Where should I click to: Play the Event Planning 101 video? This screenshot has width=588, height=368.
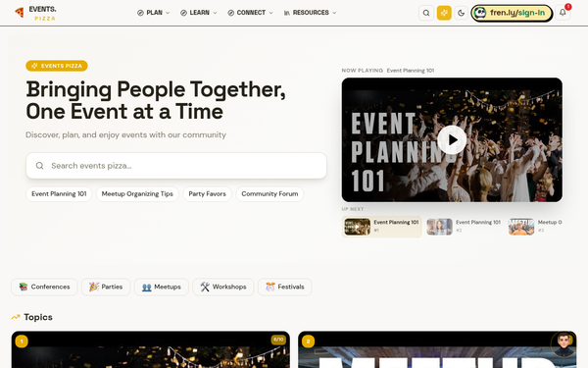pos(452,139)
